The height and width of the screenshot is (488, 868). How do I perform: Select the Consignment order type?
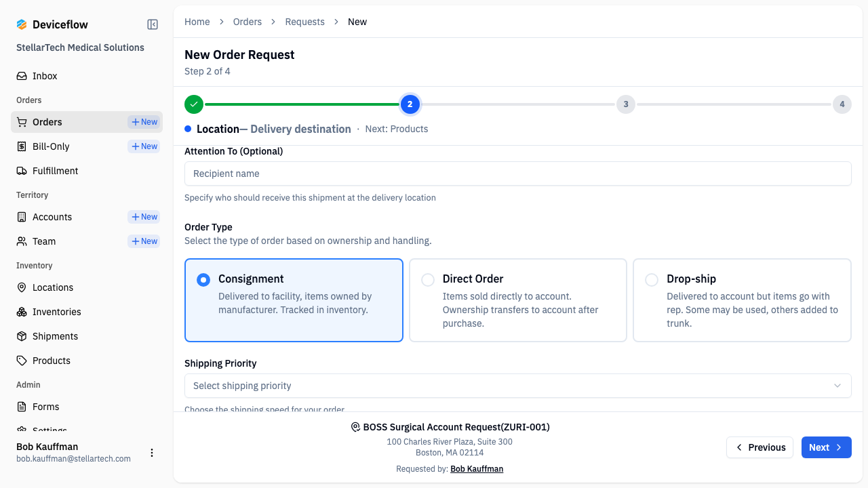[x=294, y=300]
